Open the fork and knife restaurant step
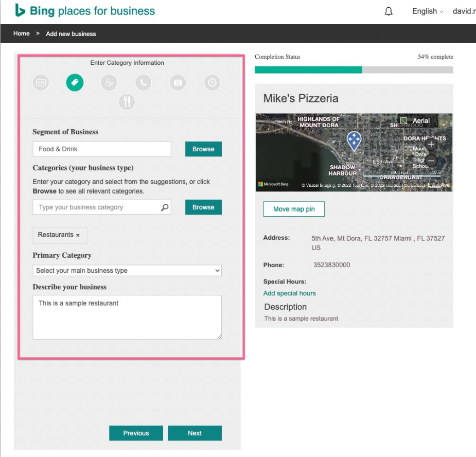This screenshot has width=476, height=457. (127, 101)
